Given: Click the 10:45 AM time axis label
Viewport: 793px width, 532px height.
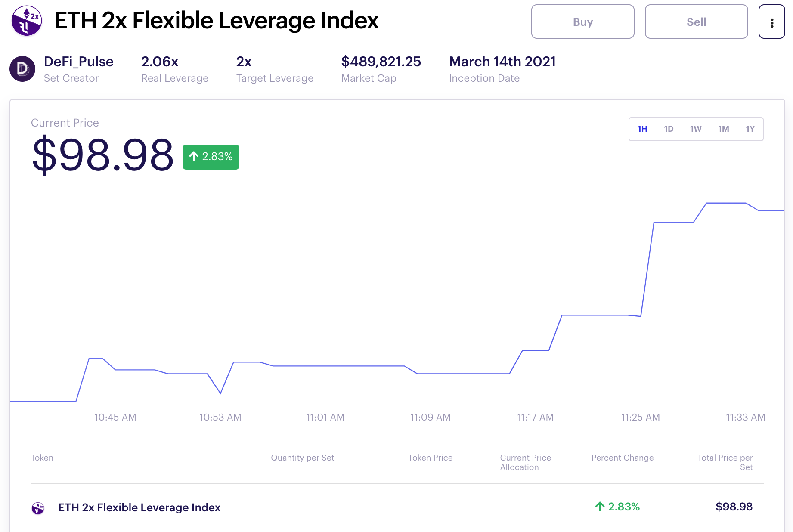Looking at the screenshot, I should [x=115, y=417].
